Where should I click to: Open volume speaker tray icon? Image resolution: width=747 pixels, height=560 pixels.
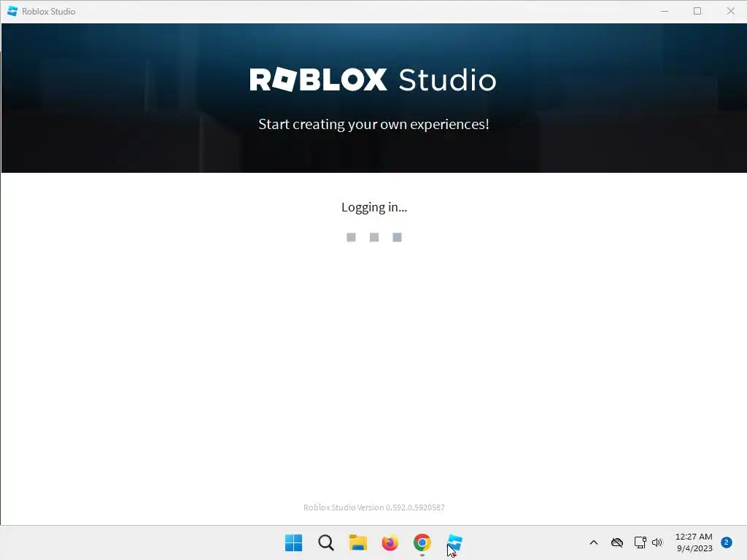pos(657,542)
